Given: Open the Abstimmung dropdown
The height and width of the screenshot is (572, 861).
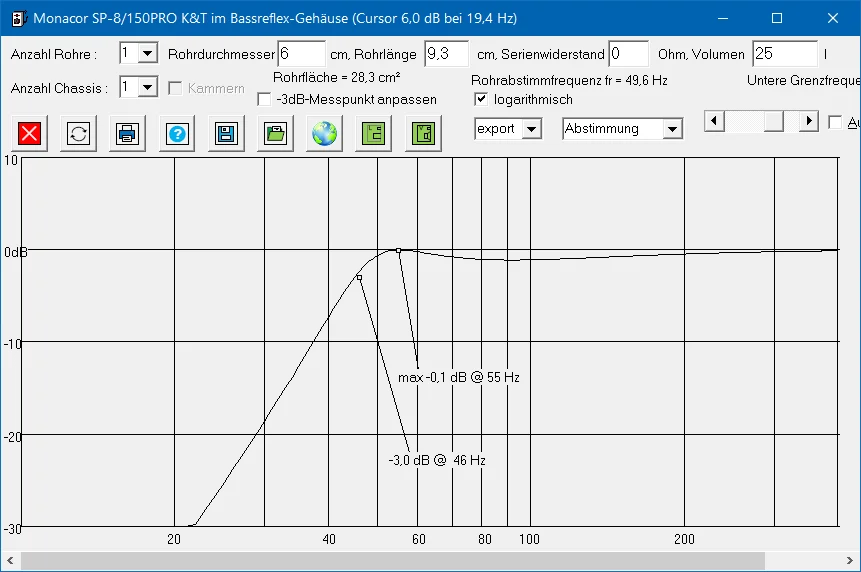Looking at the screenshot, I should (672, 129).
